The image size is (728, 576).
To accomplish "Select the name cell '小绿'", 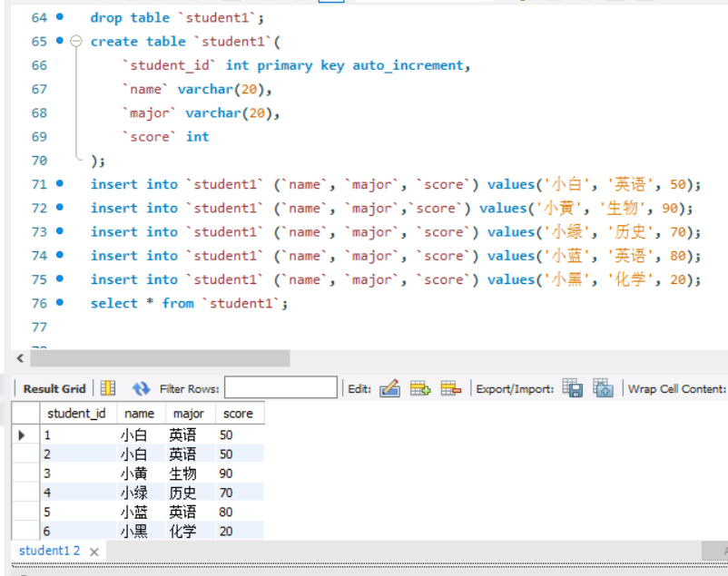I will 141,493.
